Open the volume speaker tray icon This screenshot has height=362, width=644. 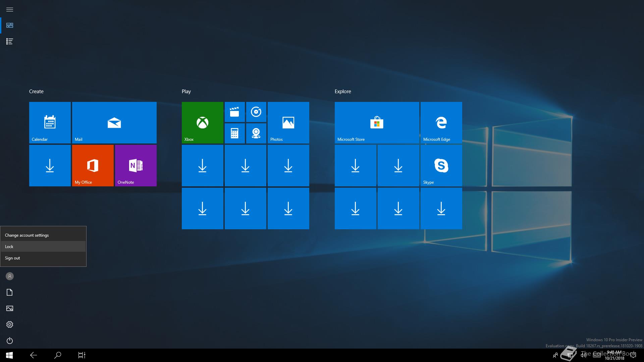(x=584, y=355)
